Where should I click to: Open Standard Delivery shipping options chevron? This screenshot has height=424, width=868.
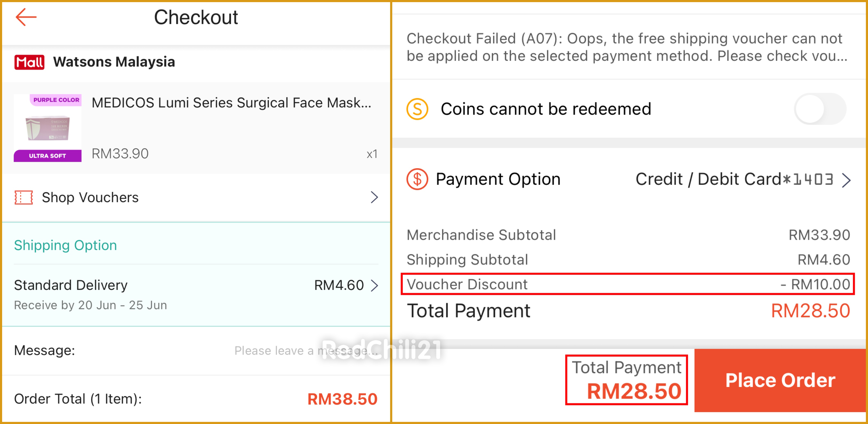pos(374,285)
